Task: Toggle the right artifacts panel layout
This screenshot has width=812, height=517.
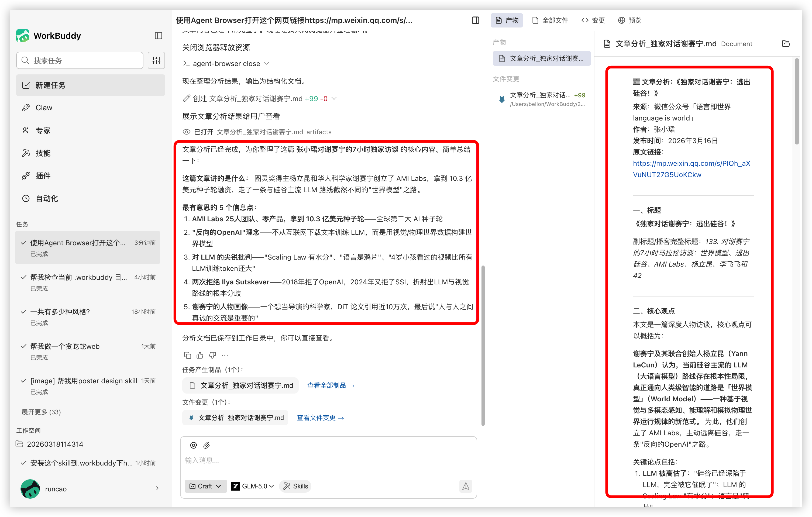Action: 476,20
